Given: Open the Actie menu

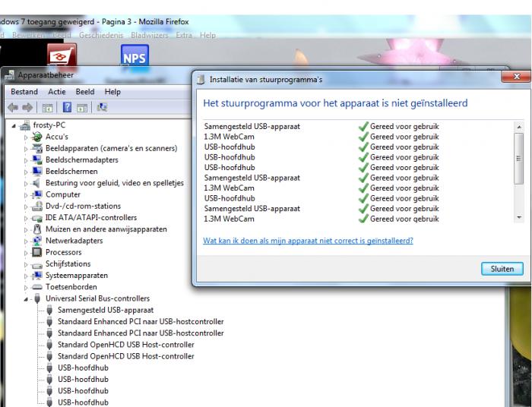Looking at the screenshot, I should coord(57,92).
